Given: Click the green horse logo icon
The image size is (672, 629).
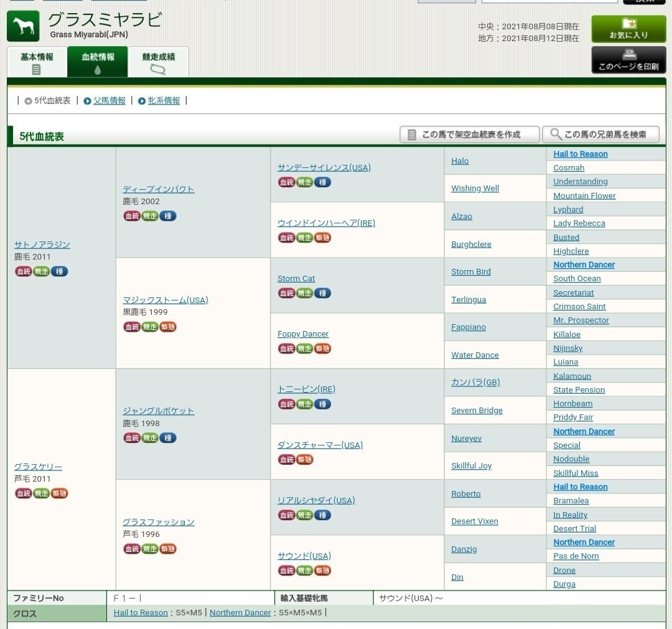Looking at the screenshot, I should click(x=23, y=26).
